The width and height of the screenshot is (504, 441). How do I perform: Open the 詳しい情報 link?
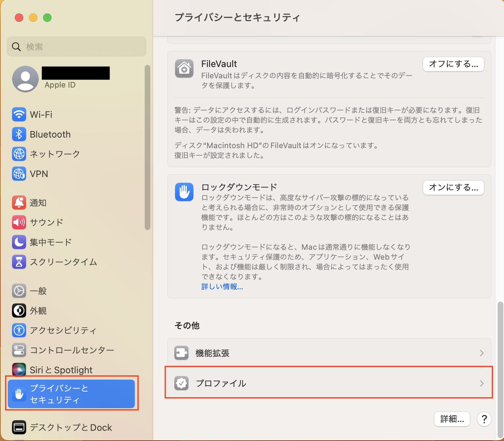pyautogui.click(x=222, y=287)
